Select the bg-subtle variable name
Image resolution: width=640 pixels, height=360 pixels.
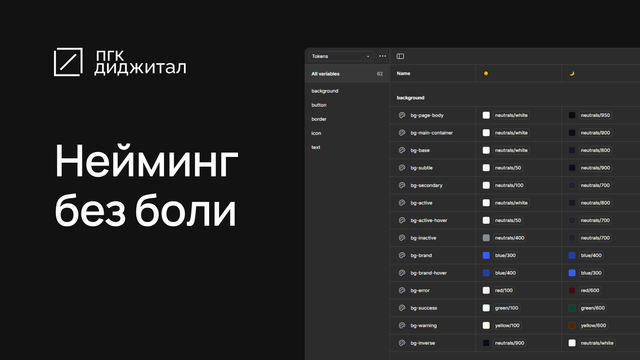point(422,168)
